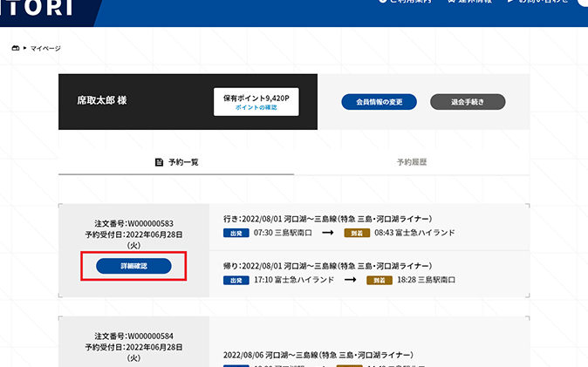Click the arrow icon in the 帰り trip row

click(349, 280)
